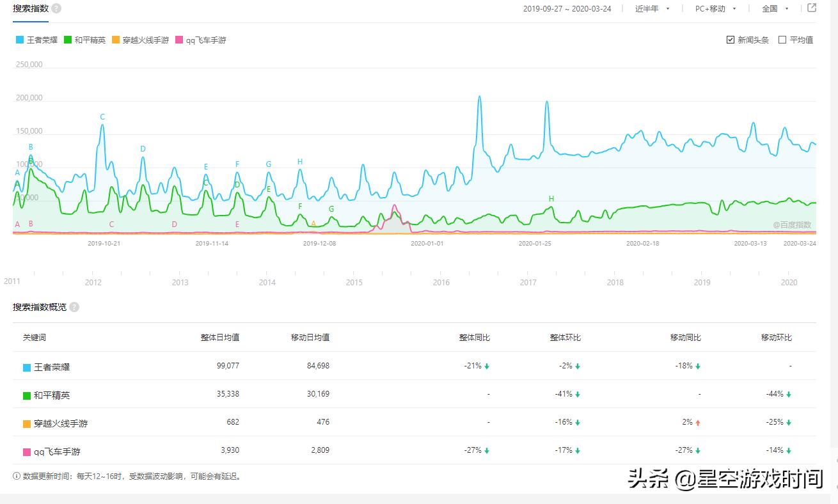The width and height of the screenshot is (838, 504).
Task: Click the 移动同比 column header
Action: (x=686, y=337)
